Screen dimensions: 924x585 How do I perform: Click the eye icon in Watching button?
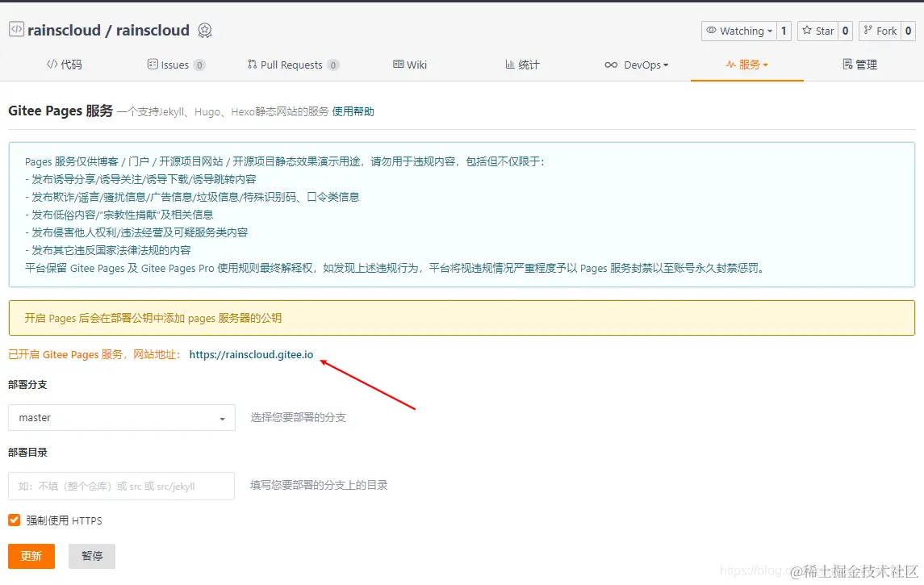711,30
